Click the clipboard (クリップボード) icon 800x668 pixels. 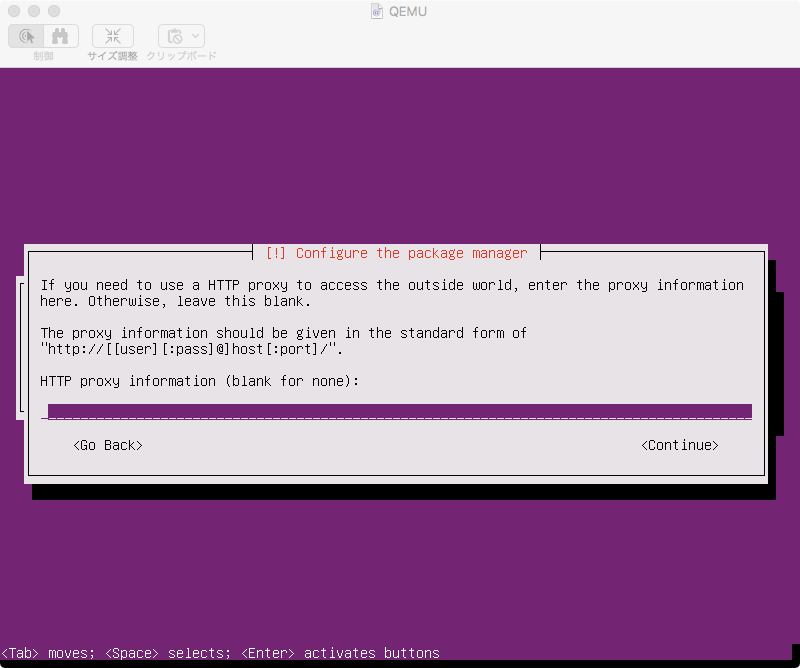[174, 36]
